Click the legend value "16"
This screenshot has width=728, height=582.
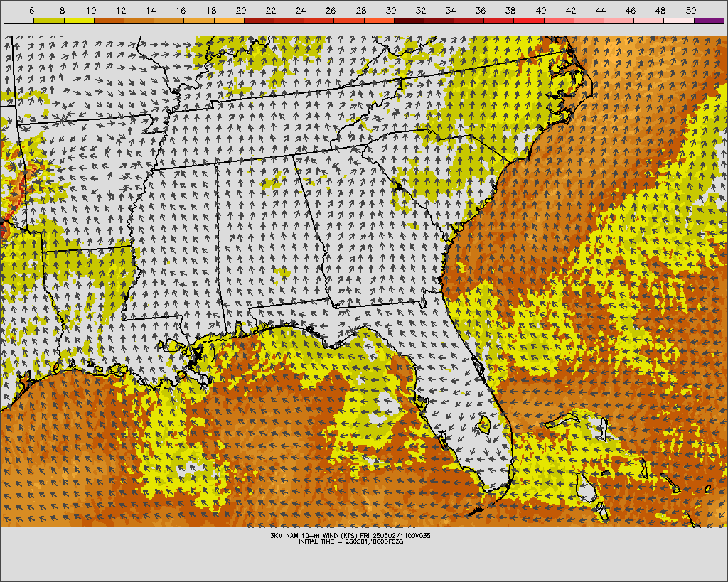181,10
